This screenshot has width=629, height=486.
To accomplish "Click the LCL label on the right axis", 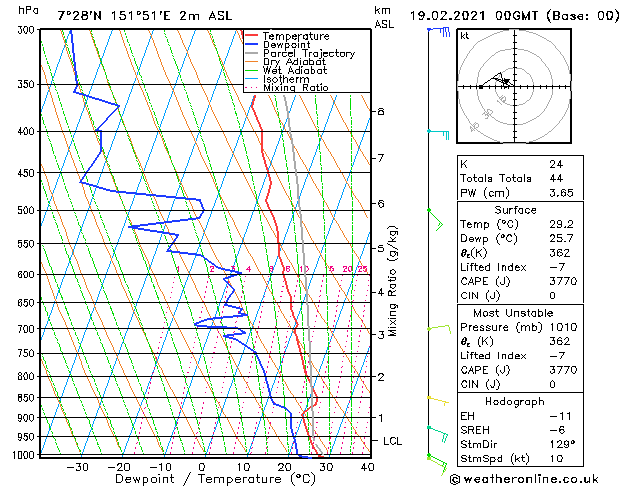I will [392, 441].
